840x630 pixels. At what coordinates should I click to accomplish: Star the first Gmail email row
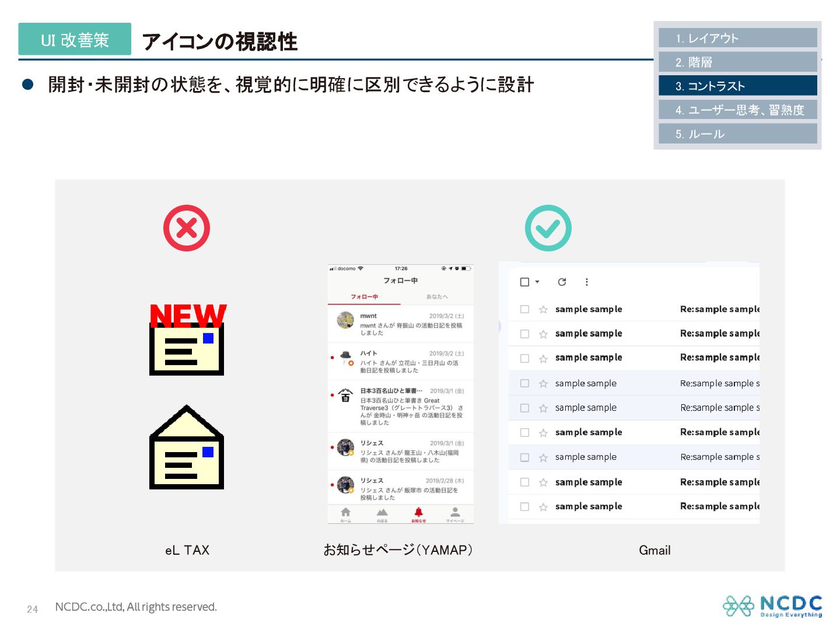click(543, 309)
